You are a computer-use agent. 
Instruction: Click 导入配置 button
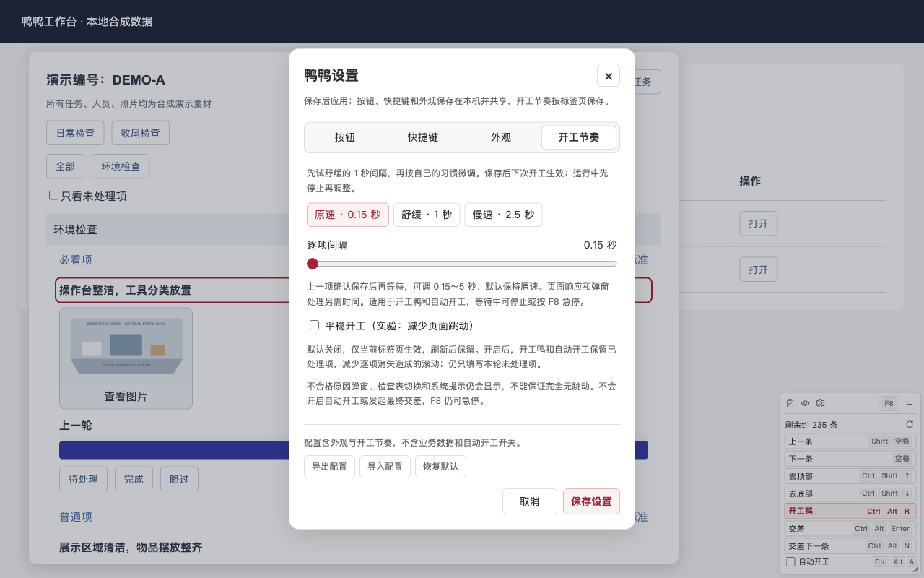point(385,467)
